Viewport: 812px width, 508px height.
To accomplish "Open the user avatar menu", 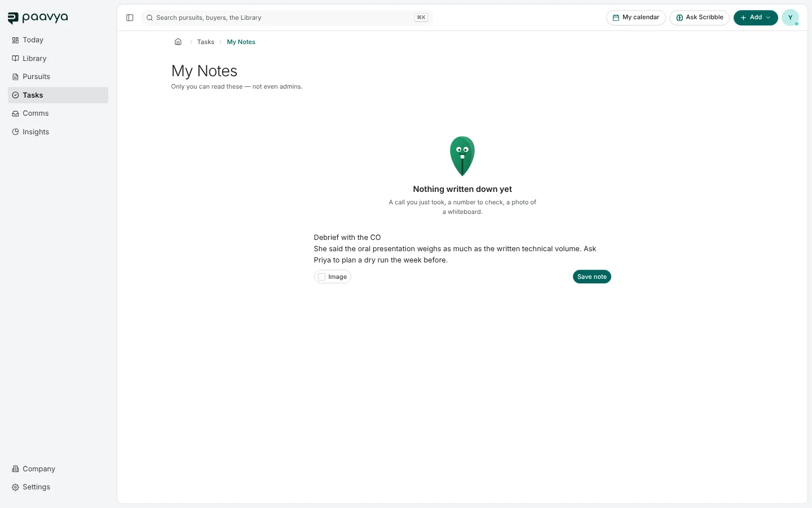I will point(790,17).
